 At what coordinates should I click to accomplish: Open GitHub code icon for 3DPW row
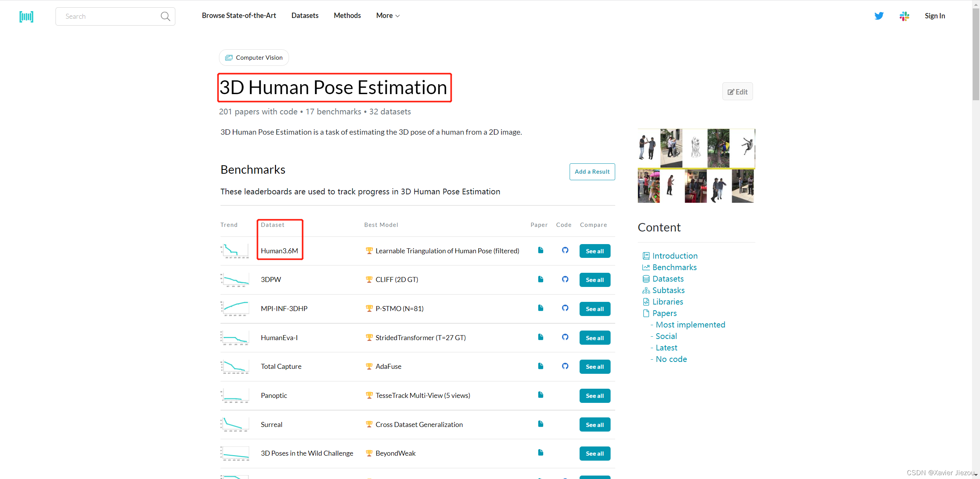[x=565, y=279]
